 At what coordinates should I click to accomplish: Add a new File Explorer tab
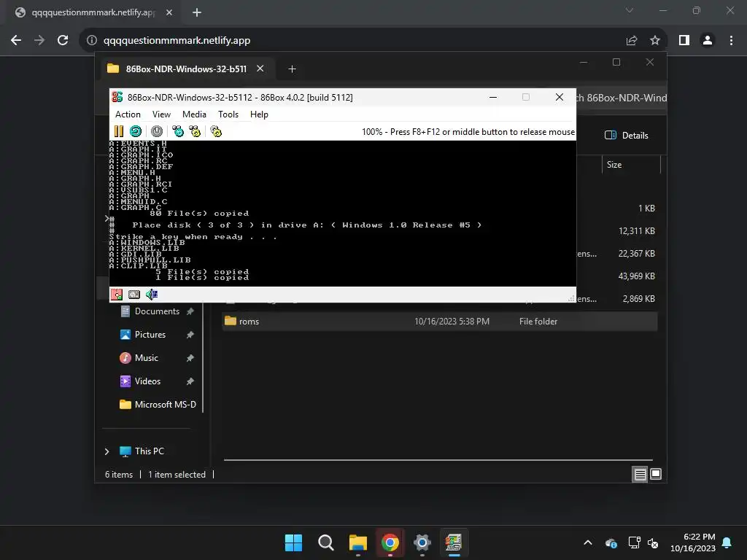[x=292, y=69]
